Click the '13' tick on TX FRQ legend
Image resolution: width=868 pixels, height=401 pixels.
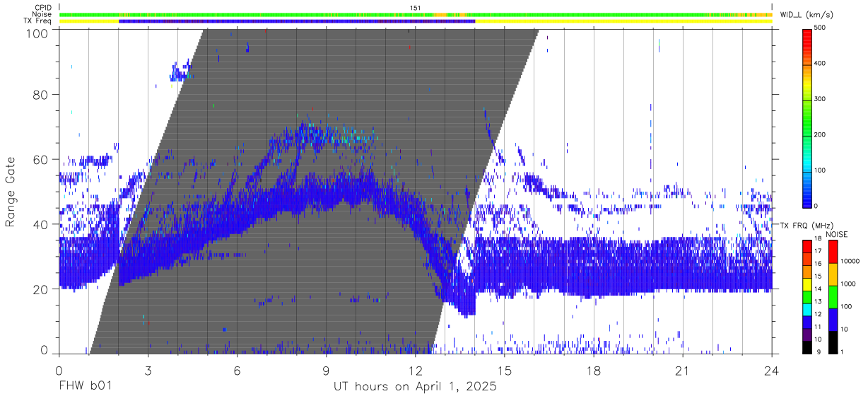pos(819,302)
